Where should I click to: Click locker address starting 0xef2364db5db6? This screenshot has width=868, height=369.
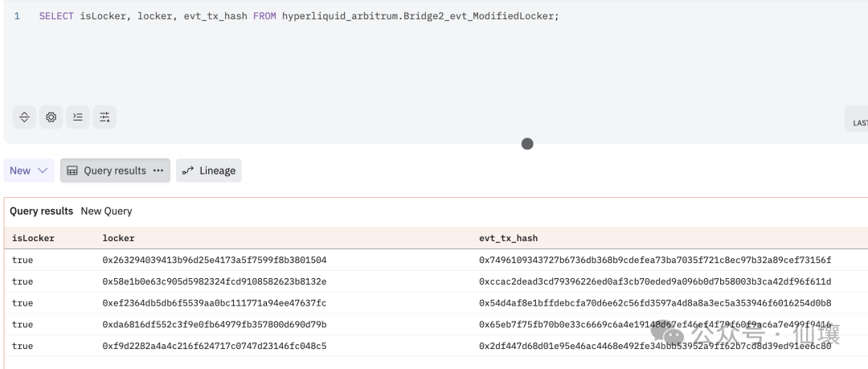214,303
